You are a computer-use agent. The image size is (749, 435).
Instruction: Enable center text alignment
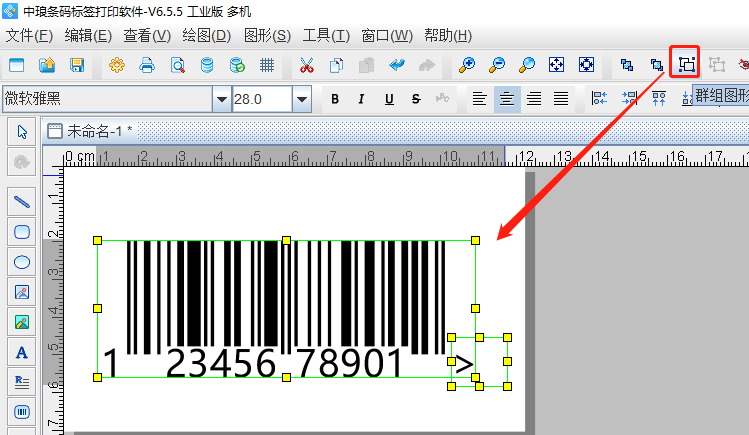click(x=507, y=99)
